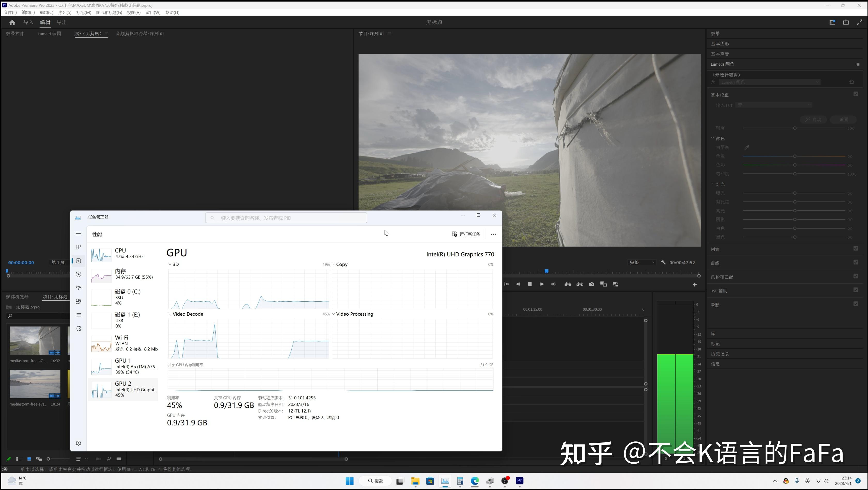
Task: Click the wrench settings icon in Program monitor
Action: coord(663,262)
